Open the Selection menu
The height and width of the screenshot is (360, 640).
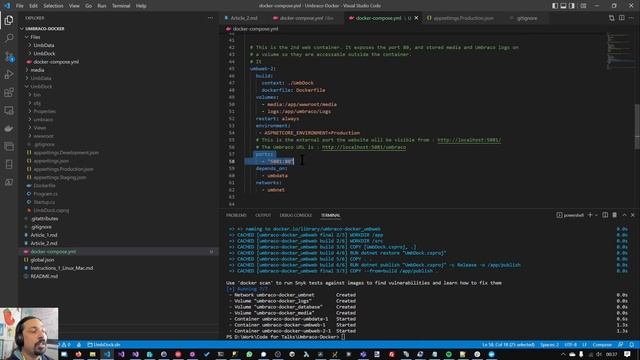pyautogui.click(x=53, y=6)
